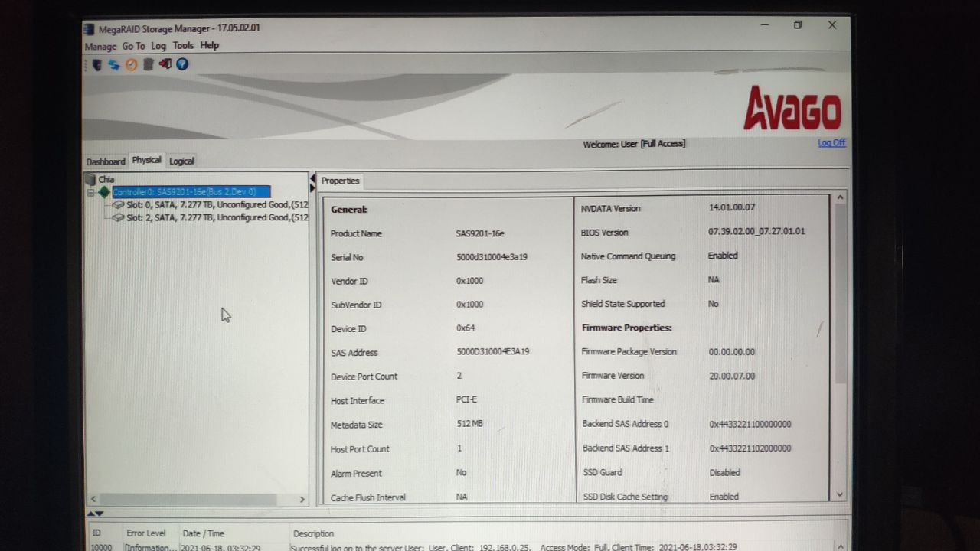This screenshot has width=980, height=551.
Task: Click the tree panel scroll right arrow
Action: tap(302, 499)
